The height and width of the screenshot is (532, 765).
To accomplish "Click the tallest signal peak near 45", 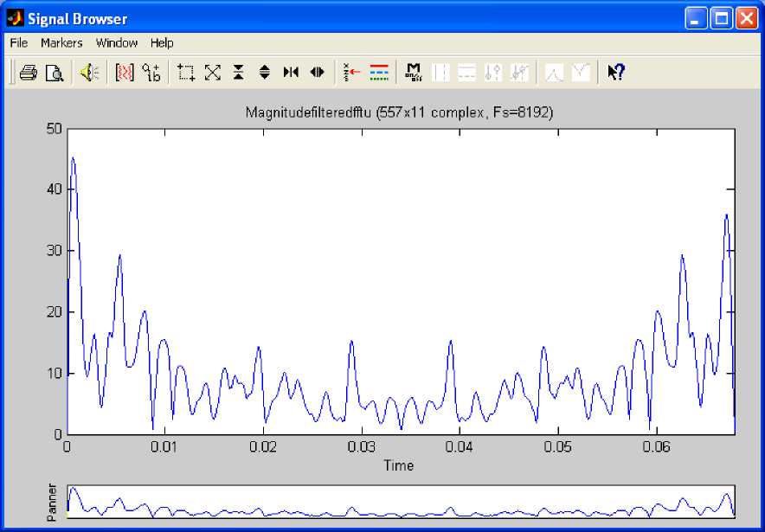I will pyautogui.click(x=73, y=158).
